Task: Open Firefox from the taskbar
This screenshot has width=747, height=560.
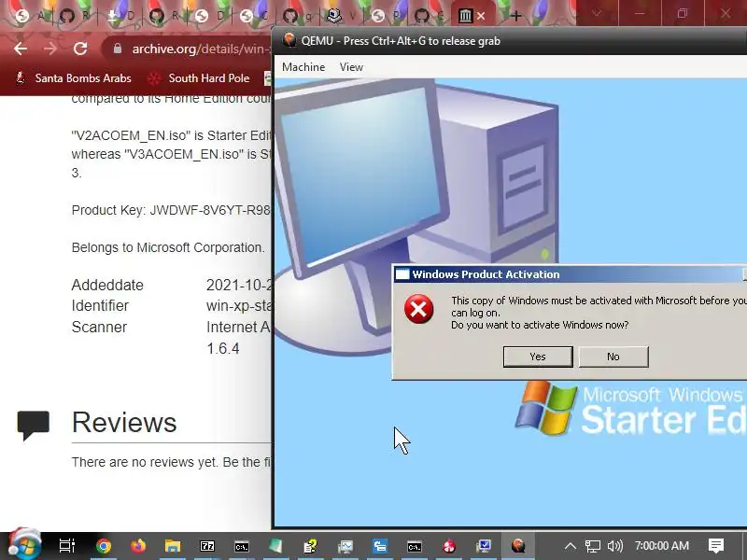Action: [138, 546]
